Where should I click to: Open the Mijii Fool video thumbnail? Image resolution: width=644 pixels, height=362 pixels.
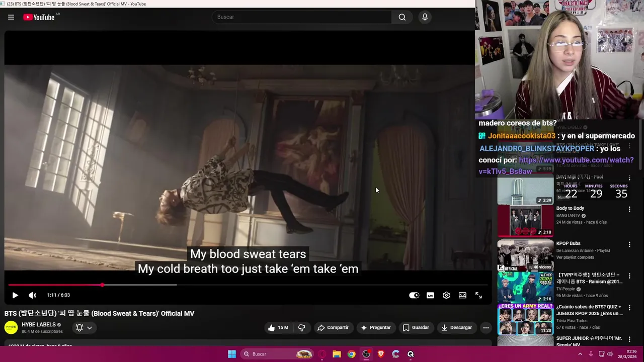point(525,190)
